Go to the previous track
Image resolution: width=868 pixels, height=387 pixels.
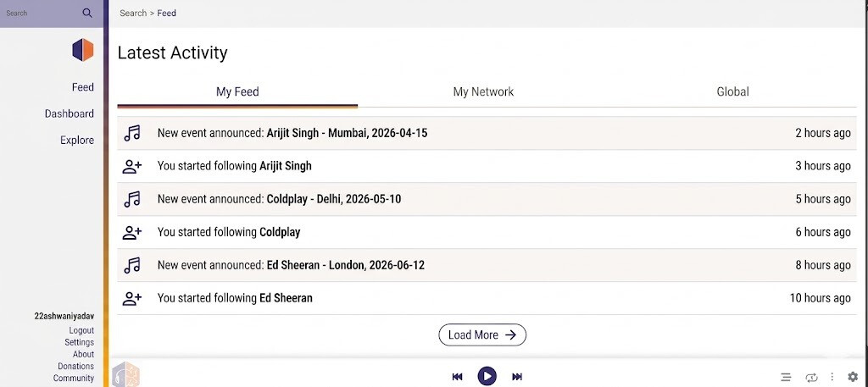click(x=457, y=377)
